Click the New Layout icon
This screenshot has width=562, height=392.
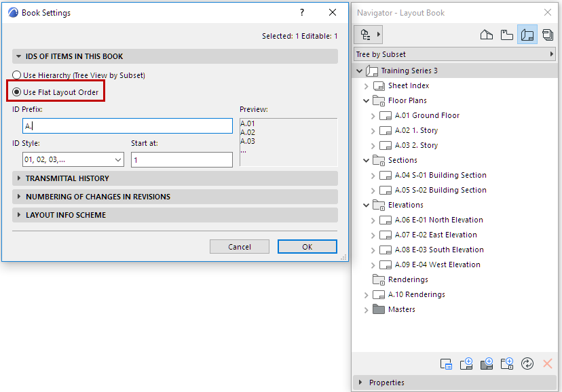[x=466, y=364]
